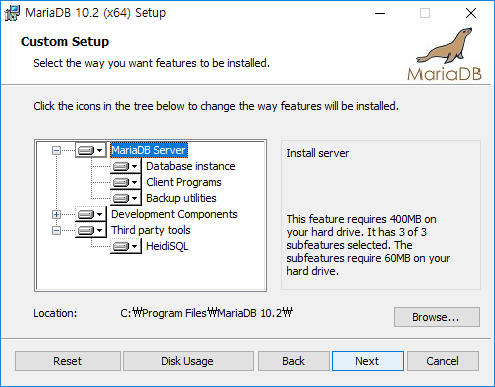Select the Development Components tree label
The width and height of the screenshot is (495, 387).
pyautogui.click(x=174, y=214)
